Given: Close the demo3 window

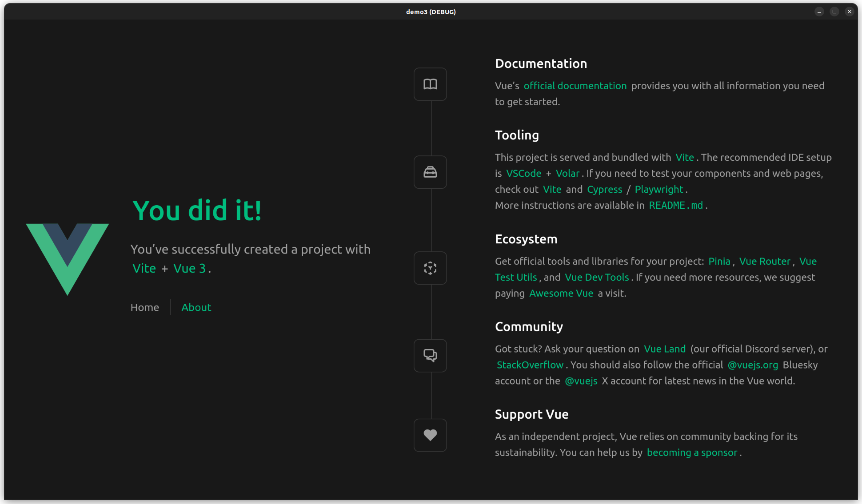Looking at the screenshot, I should coord(850,12).
